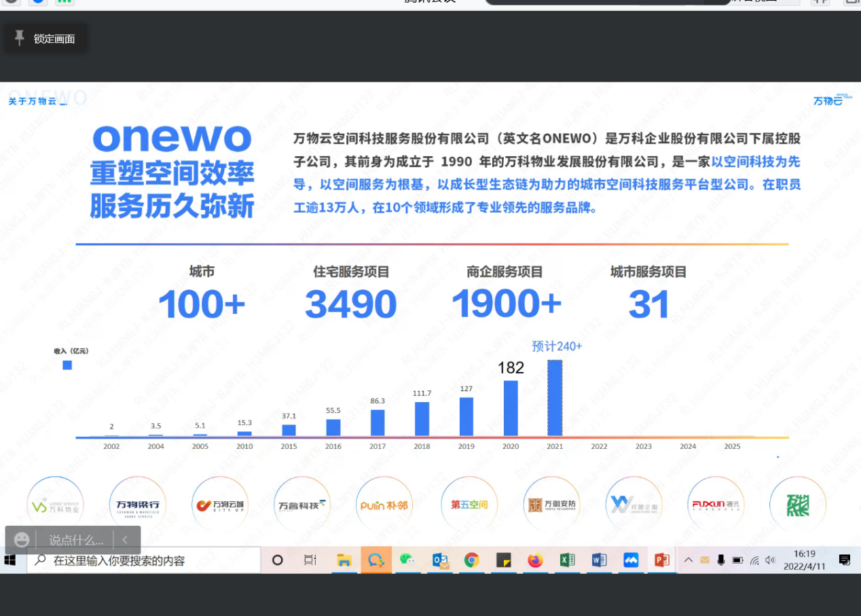The height and width of the screenshot is (616, 861).
Task: Launch Google Chrome from taskbar
Action: [x=471, y=560]
